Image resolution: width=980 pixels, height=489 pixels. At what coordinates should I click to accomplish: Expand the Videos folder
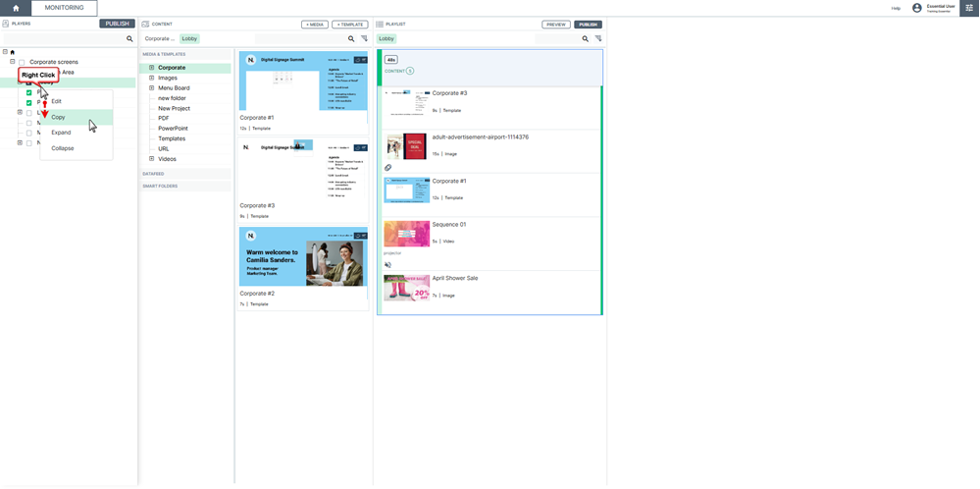click(151, 159)
